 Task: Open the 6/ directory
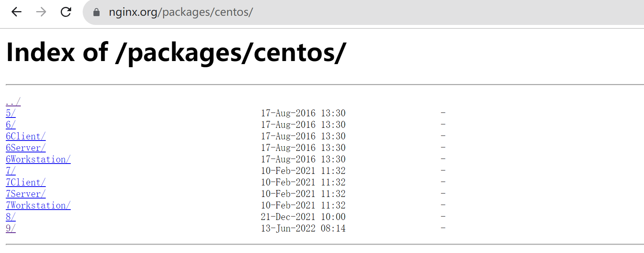pos(10,124)
